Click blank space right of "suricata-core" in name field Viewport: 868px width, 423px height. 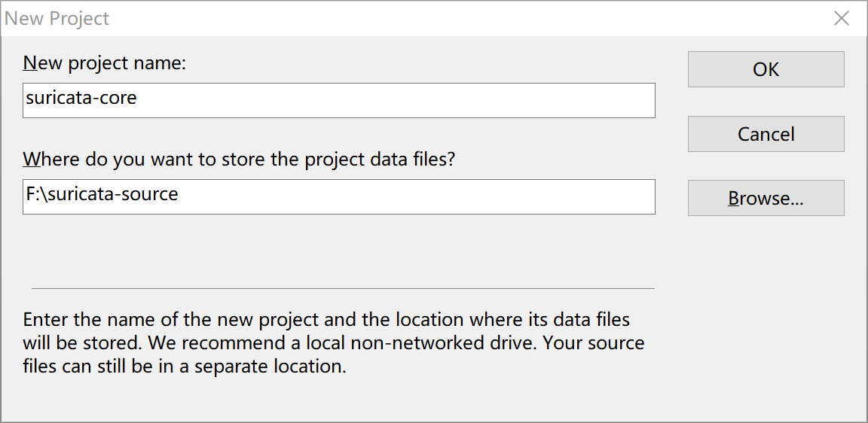[392, 100]
